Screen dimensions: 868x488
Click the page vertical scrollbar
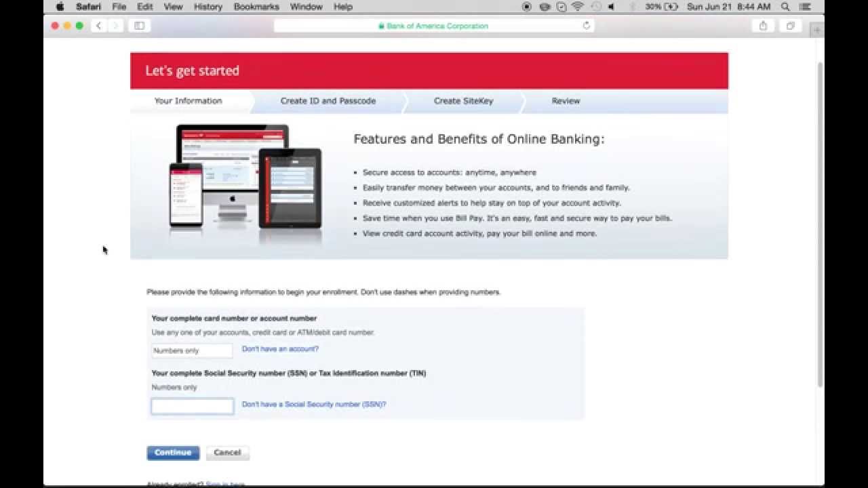821,224
